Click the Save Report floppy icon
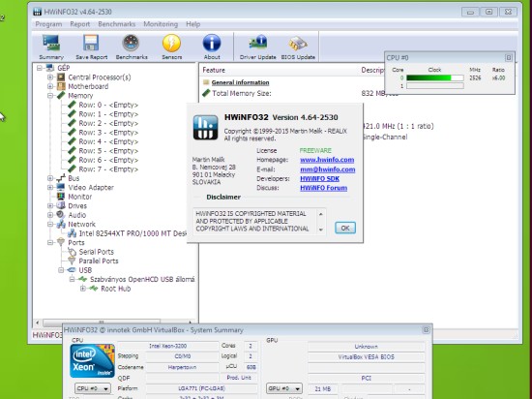The height and width of the screenshot is (399, 532). pyautogui.click(x=91, y=46)
